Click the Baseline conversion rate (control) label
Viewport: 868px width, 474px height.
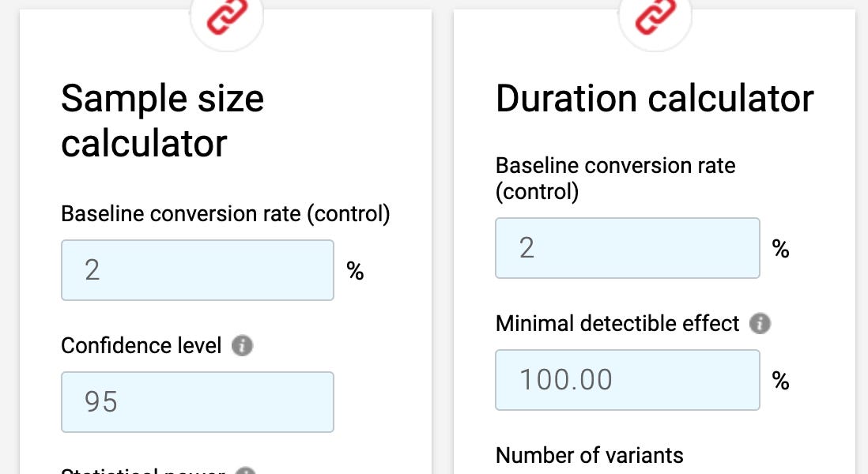(225, 213)
